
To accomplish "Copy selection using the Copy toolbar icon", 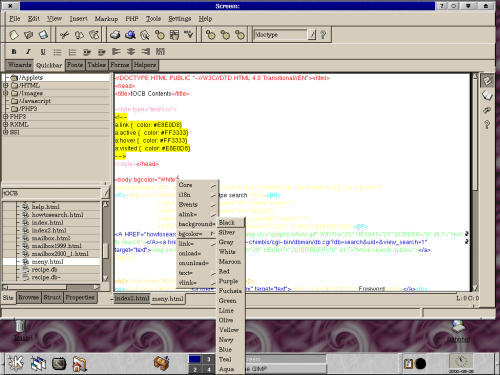I will (79, 35).
